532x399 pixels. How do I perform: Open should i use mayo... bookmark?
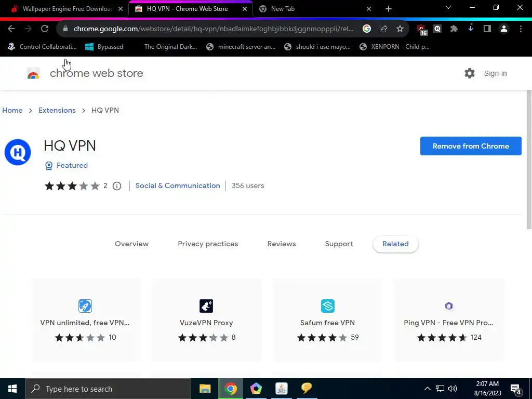coord(317,47)
